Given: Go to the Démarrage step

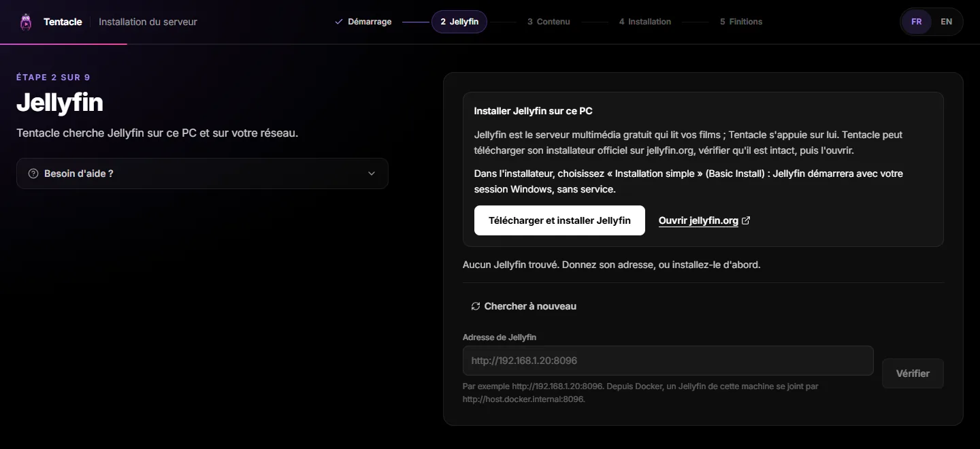Looking at the screenshot, I should (x=363, y=22).
